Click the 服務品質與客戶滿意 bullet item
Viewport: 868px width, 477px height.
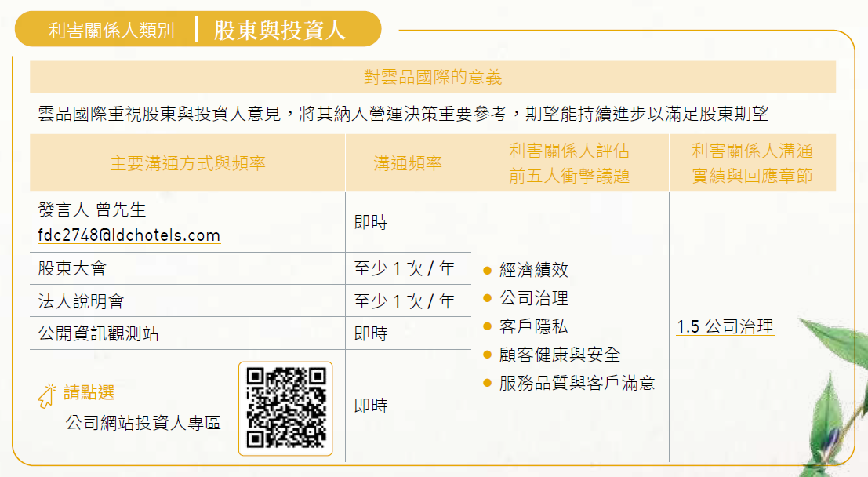tap(569, 383)
